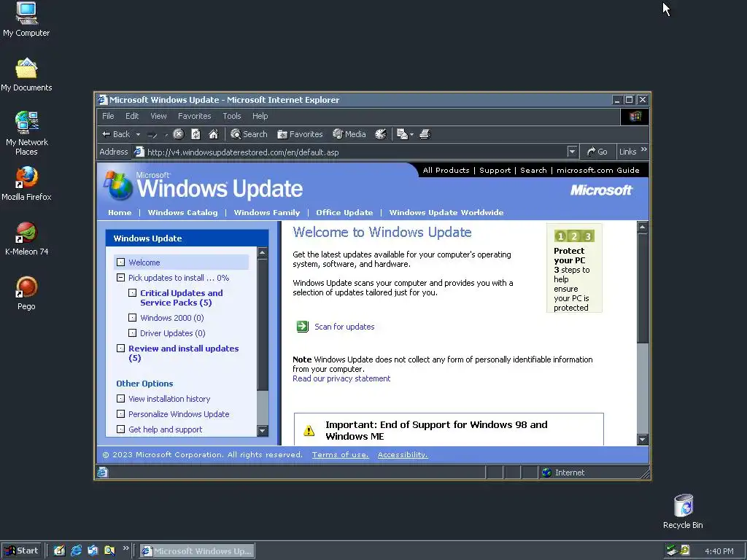Open the Edit menu

[132, 116]
